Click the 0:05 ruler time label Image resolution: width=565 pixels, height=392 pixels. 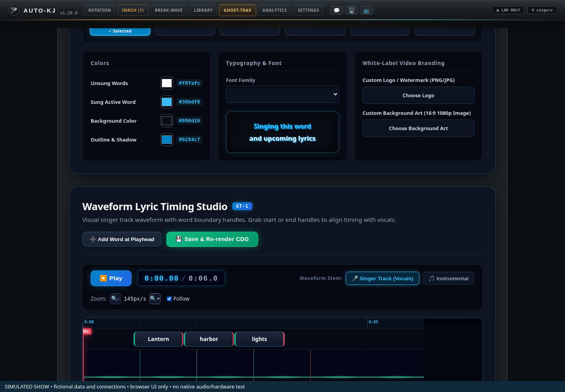pyautogui.click(x=374, y=322)
